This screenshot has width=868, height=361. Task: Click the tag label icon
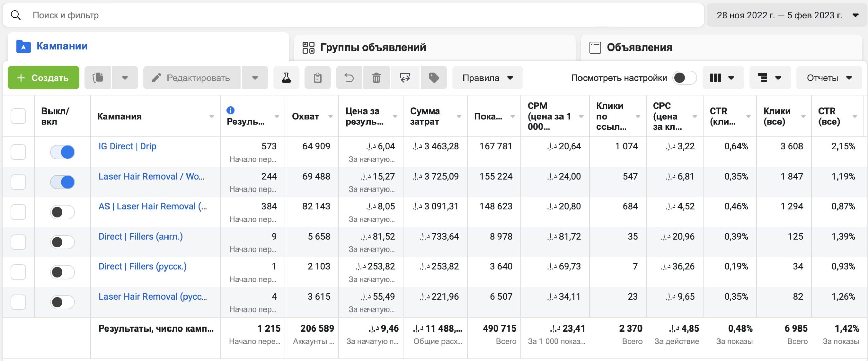pos(434,78)
